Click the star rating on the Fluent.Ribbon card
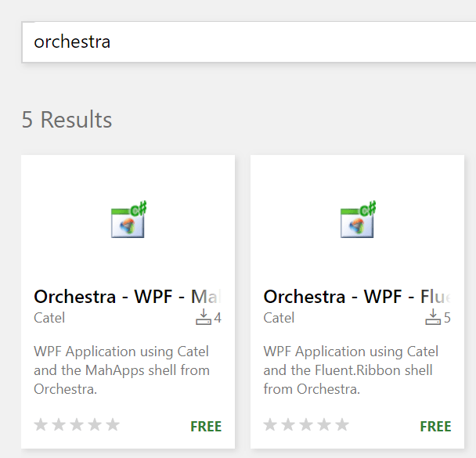 point(306,424)
